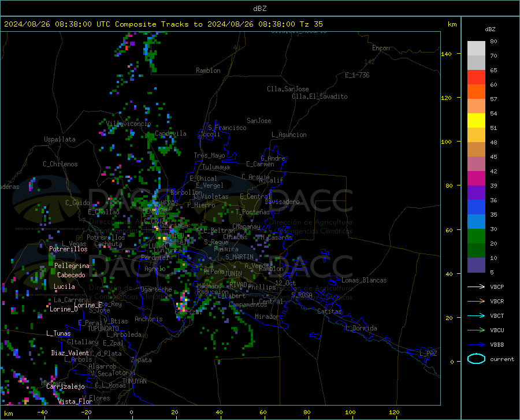Pick the magenta 39 dBZ swatch
Screen dimensions: 520x420
(476, 179)
